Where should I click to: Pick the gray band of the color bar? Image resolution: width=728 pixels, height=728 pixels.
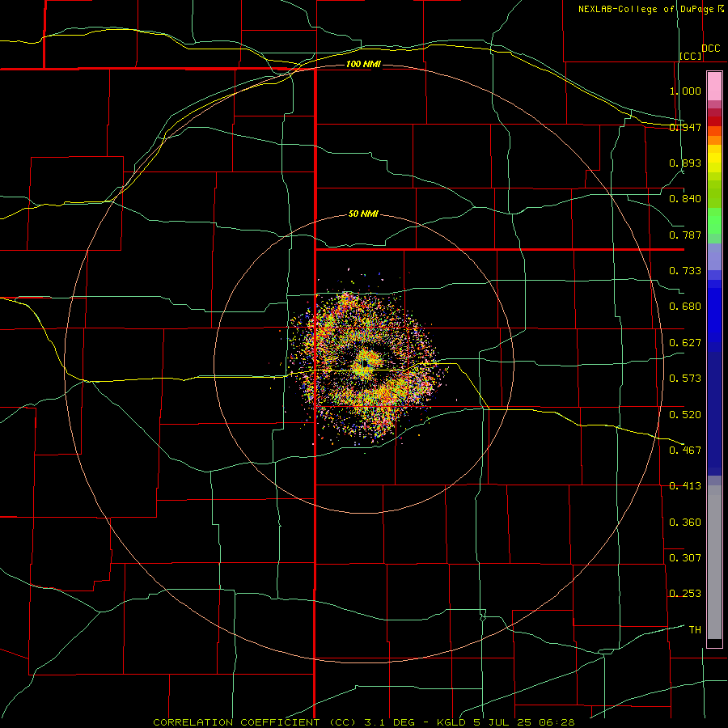click(x=714, y=562)
